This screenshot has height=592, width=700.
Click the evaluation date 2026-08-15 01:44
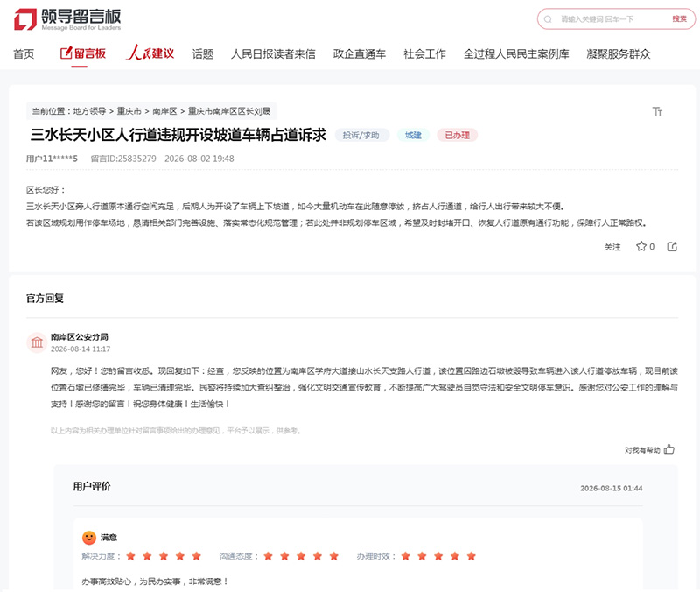click(x=611, y=489)
